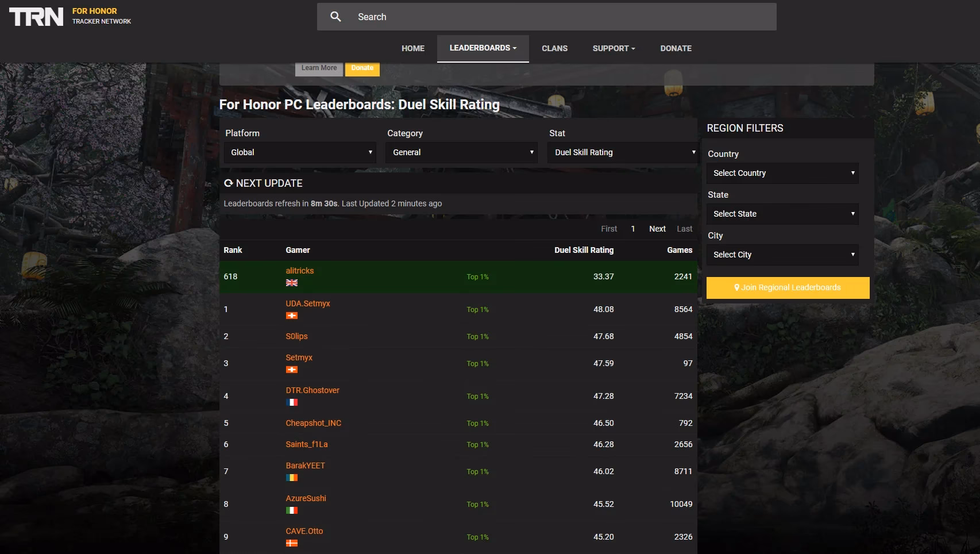Open the Clans nav item

[x=554, y=48]
